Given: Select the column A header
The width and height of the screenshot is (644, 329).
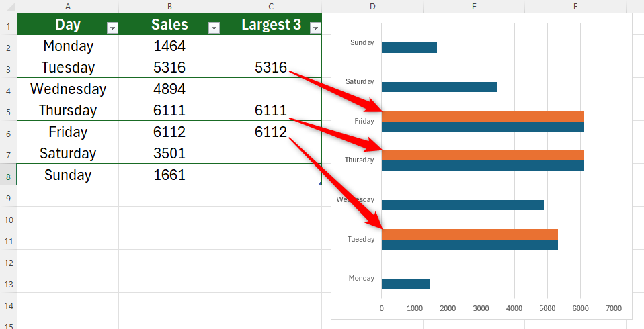Looking at the screenshot, I should [68, 6].
